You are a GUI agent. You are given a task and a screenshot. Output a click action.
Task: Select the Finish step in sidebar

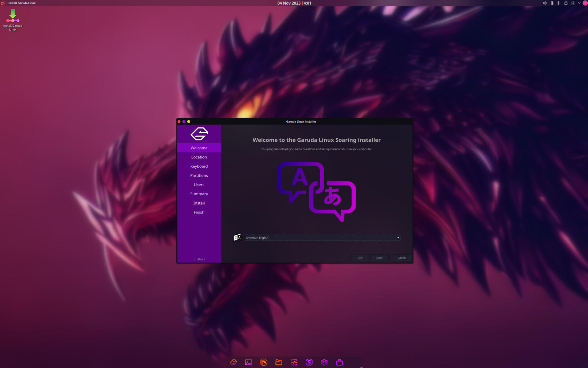(199, 212)
